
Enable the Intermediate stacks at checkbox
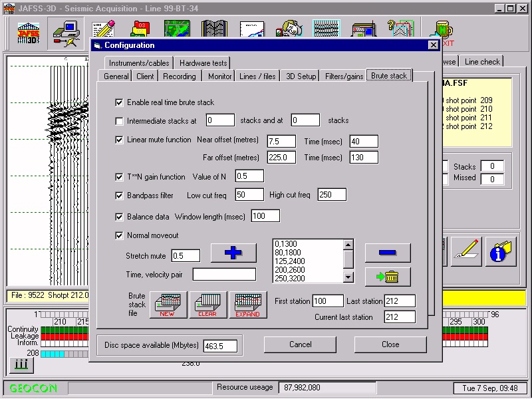(x=119, y=121)
